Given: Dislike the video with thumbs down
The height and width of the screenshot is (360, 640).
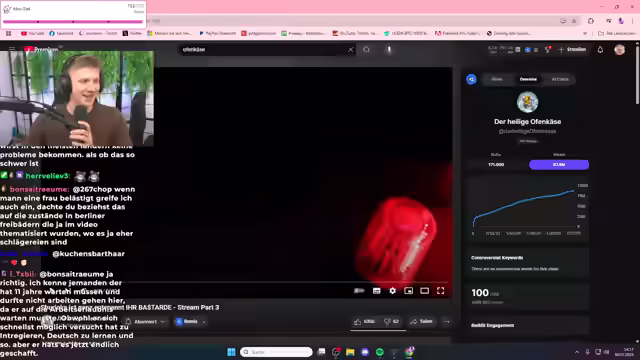Looking at the screenshot, I should coord(391,322).
